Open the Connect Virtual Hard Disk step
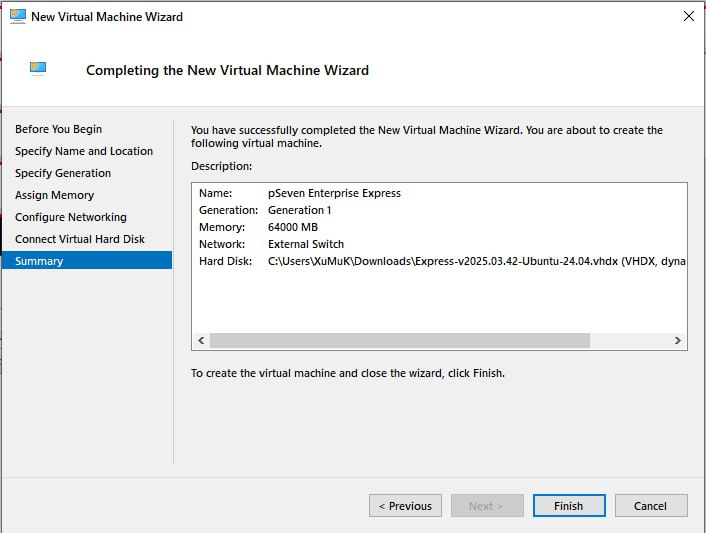The image size is (706, 533). click(x=80, y=239)
